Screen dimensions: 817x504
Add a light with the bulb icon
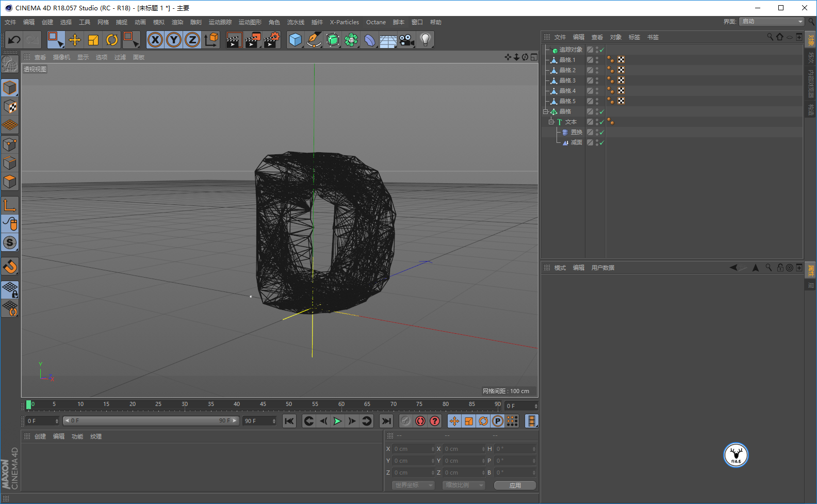425,40
